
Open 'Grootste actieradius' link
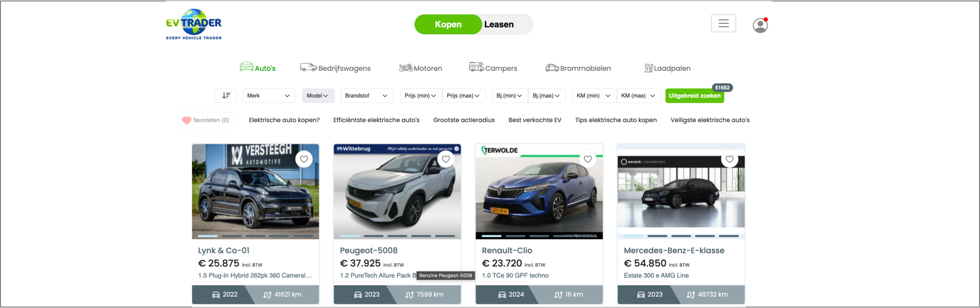[464, 120]
